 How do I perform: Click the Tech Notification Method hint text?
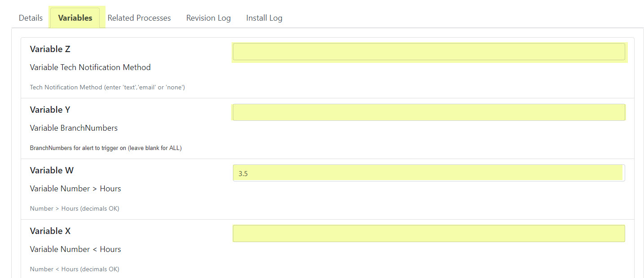(x=107, y=87)
